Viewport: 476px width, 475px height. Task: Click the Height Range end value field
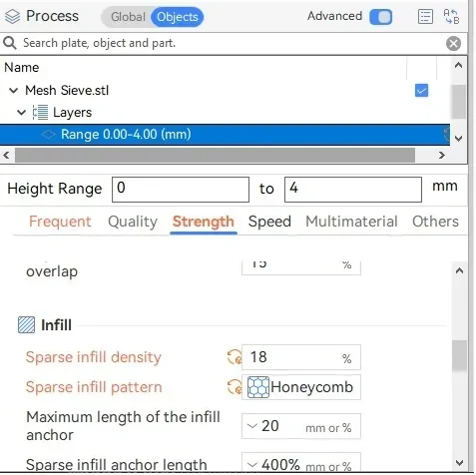(353, 190)
